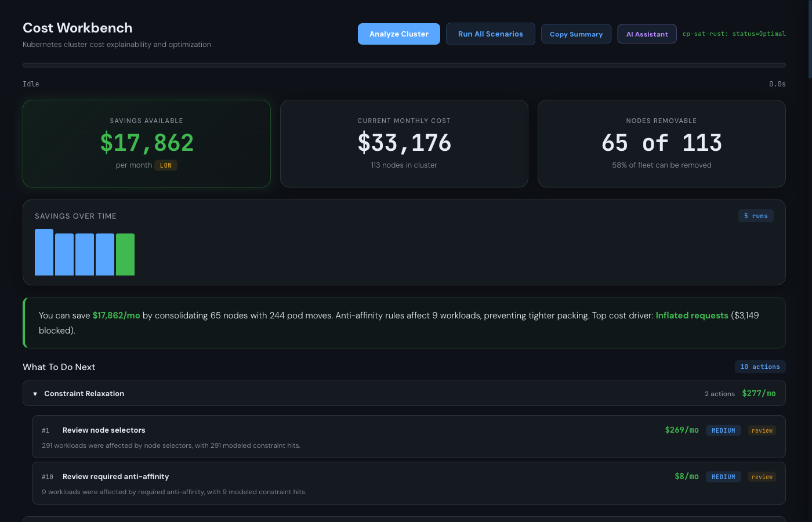The image size is (812, 522).
Task: Click the Nodes Removable card
Action: [662, 144]
